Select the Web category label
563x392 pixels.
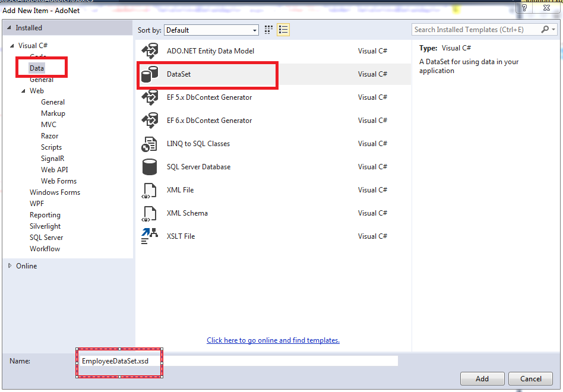tap(37, 91)
